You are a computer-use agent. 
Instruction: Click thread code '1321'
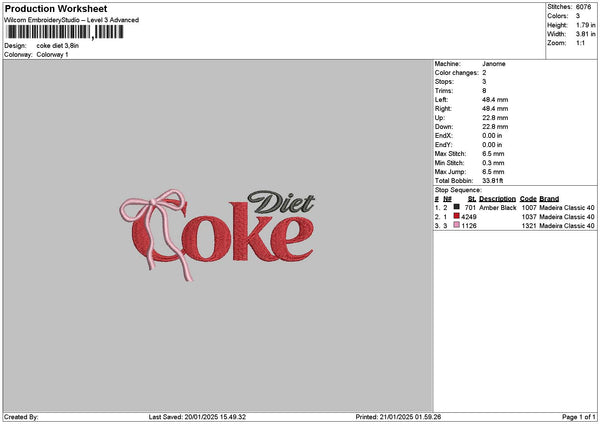coord(529,226)
